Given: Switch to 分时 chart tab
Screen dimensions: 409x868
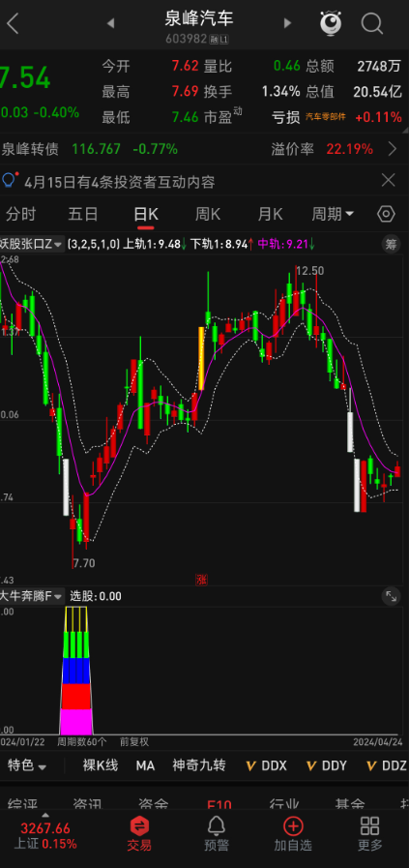Looking at the screenshot, I should (21, 214).
